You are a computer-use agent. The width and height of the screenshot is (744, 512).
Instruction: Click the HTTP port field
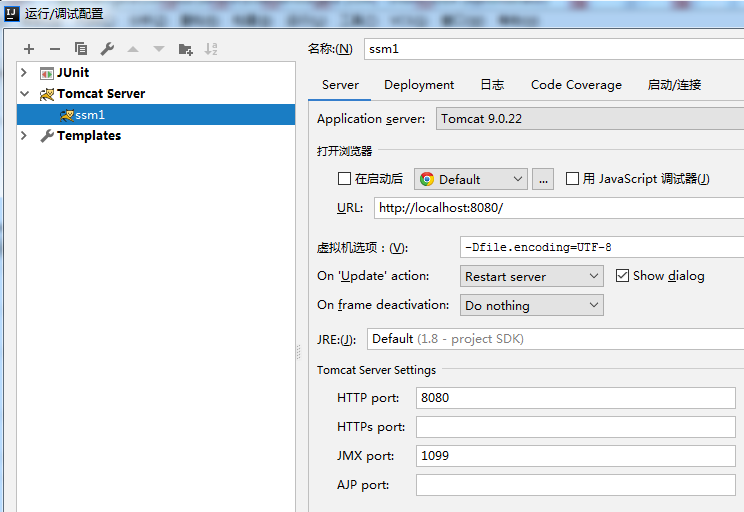pyautogui.click(x=576, y=398)
